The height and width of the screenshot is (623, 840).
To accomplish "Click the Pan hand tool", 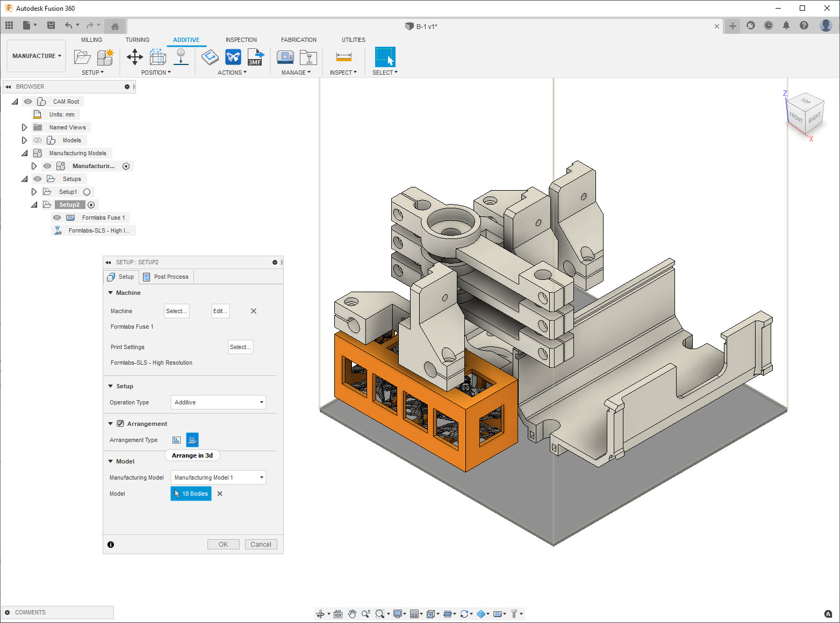I will pyautogui.click(x=352, y=613).
